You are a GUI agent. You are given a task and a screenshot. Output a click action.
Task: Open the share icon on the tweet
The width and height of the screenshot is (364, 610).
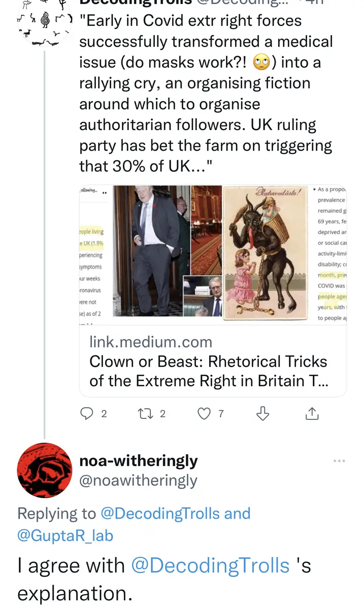(x=312, y=414)
